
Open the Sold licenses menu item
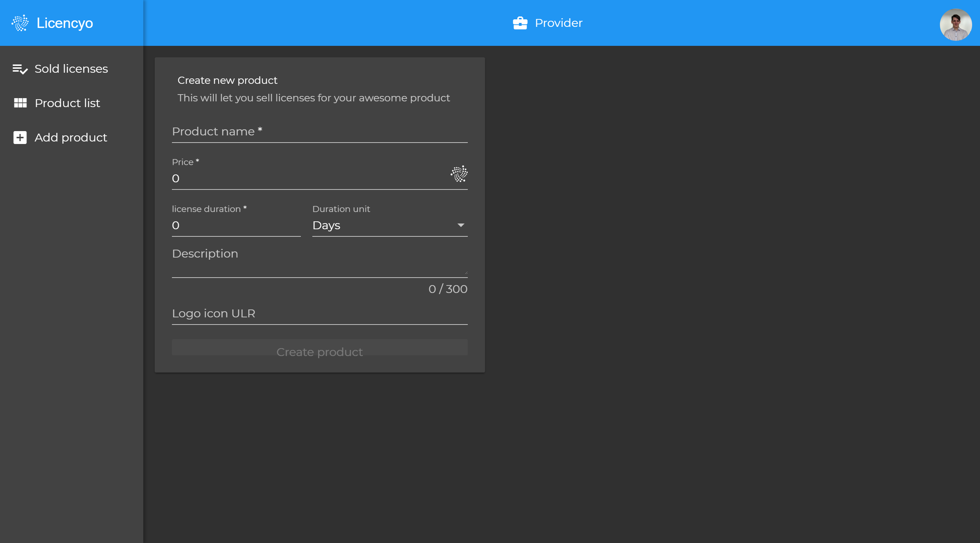pyautogui.click(x=71, y=69)
